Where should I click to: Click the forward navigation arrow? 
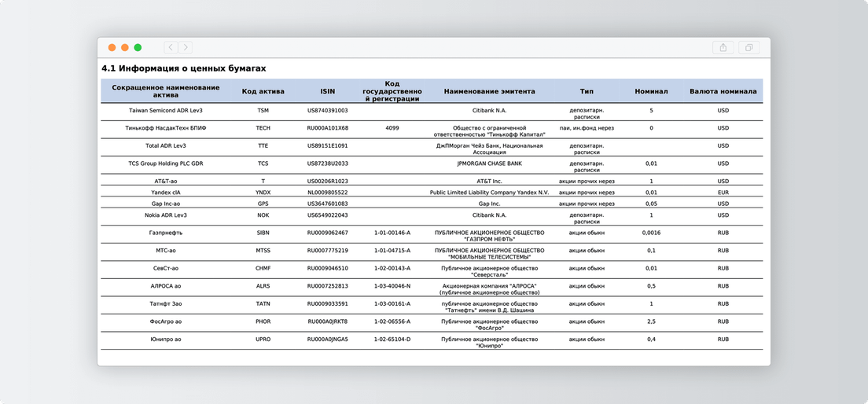[x=186, y=48]
